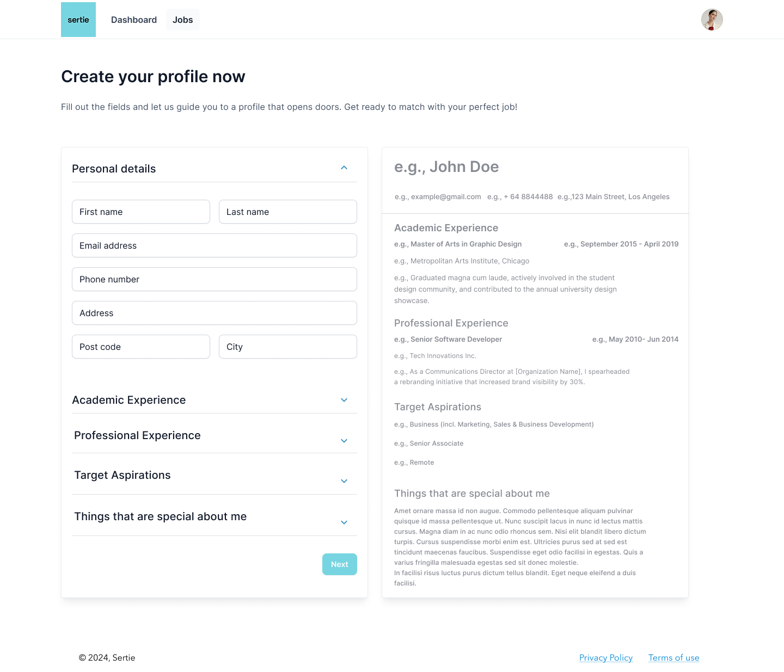784x672 pixels.
Task: Click the John Doe preview name
Action: (x=446, y=167)
